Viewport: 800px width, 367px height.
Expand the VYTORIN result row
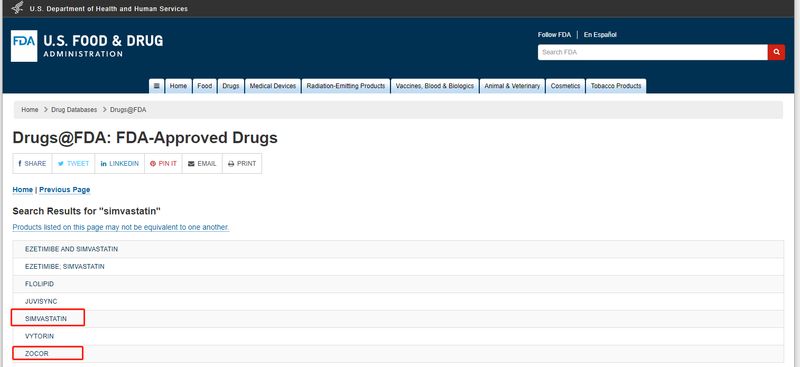pyautogui.click(x=398, y=336)
